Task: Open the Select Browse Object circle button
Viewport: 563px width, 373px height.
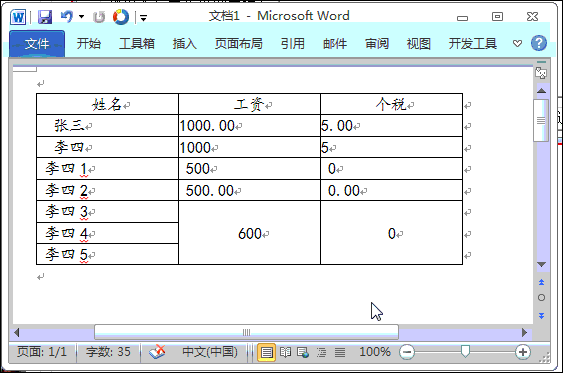Action: 541,298
